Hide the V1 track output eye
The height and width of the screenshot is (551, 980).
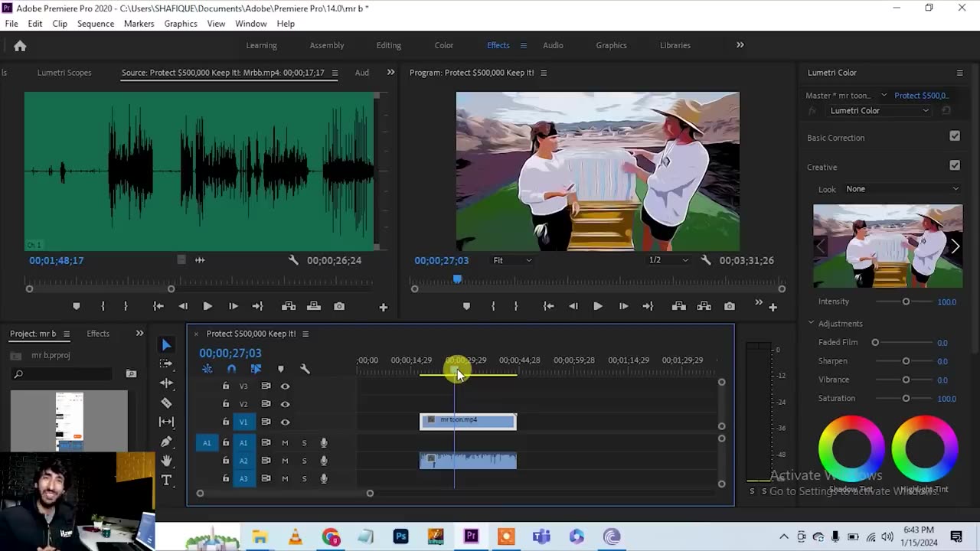[285, 422]
